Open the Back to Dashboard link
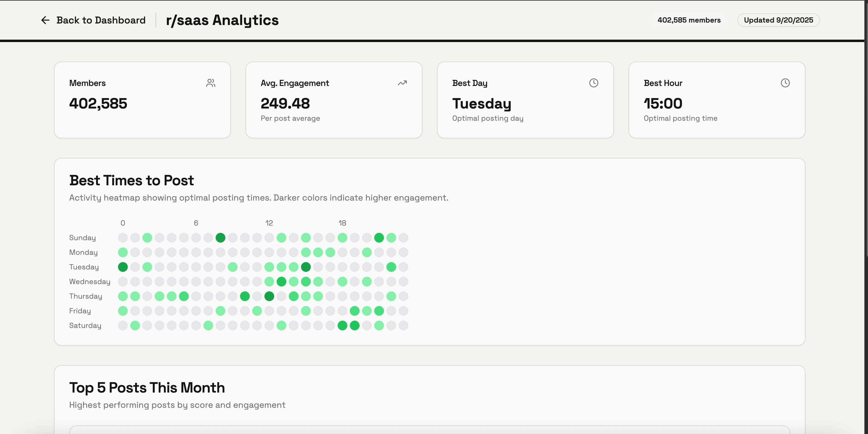This screenshot has height=434, width=868. pyautogui.click(x=101, y=20)
